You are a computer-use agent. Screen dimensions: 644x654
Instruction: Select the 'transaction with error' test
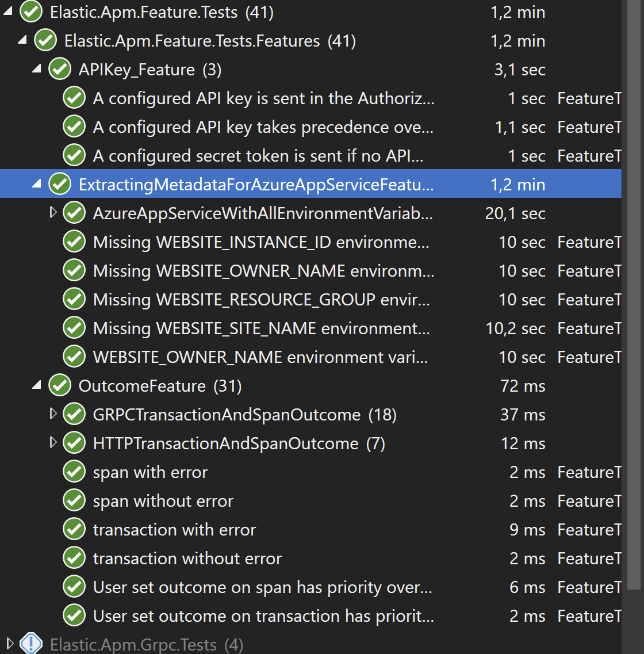[174, 530]
